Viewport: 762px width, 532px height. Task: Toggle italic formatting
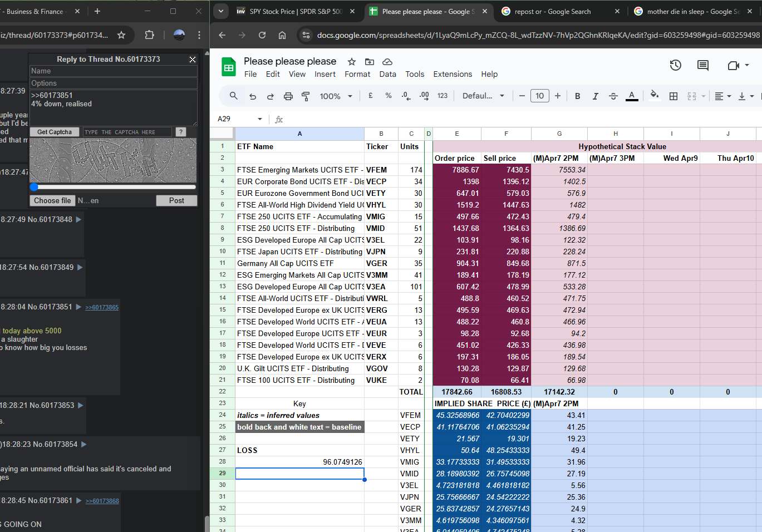coord(596,96)
